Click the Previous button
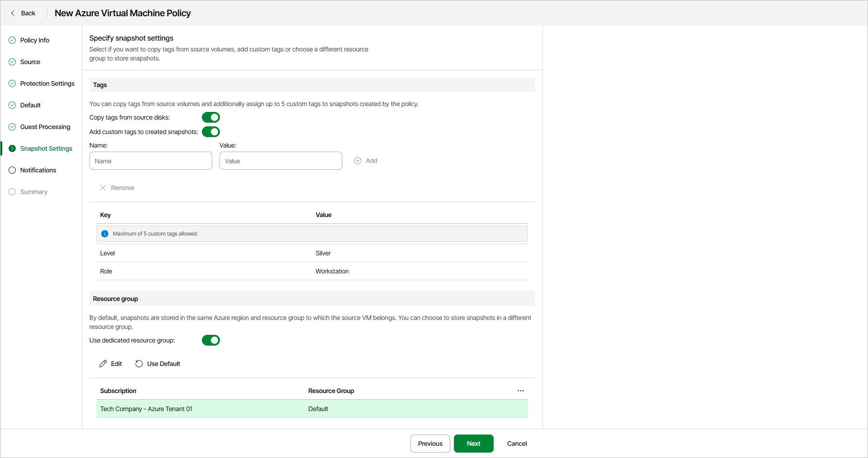868x458 pixels. coord(429,444)
